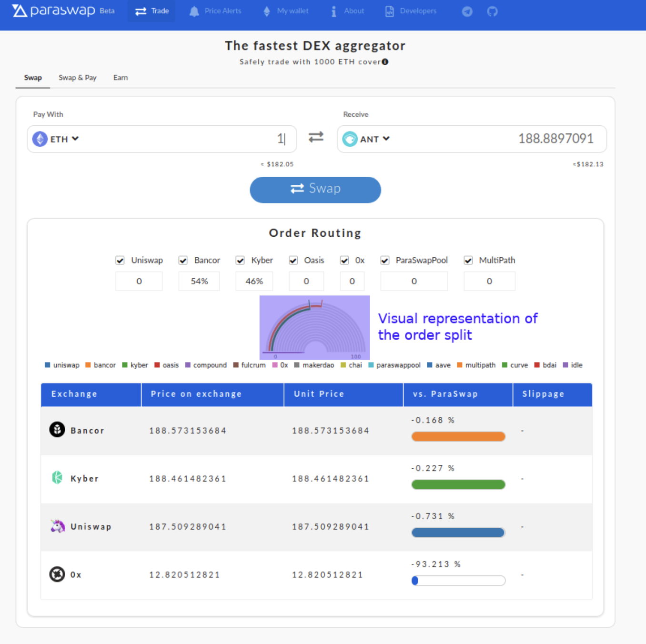Toggle the MultiPath checkbox off
646x644 pixels.
coord(468,261)
